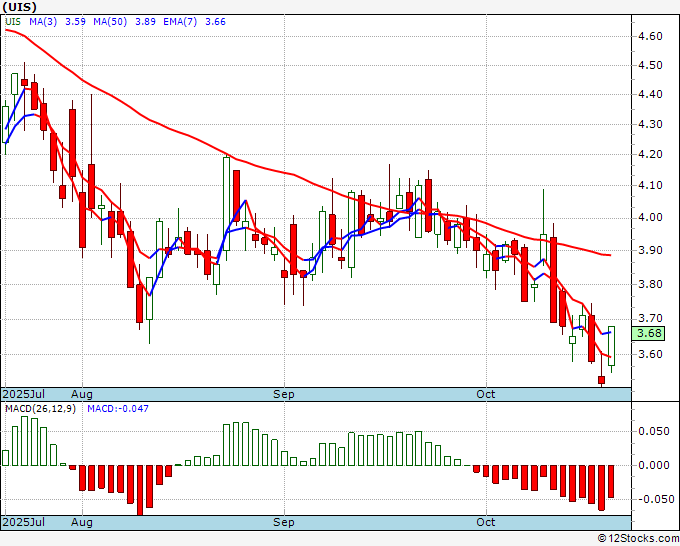The height and width of the screenshot is (546, 680).
Task: Click the MACD(26,12,9) indicator label
Action: click(x=40, y=409)
